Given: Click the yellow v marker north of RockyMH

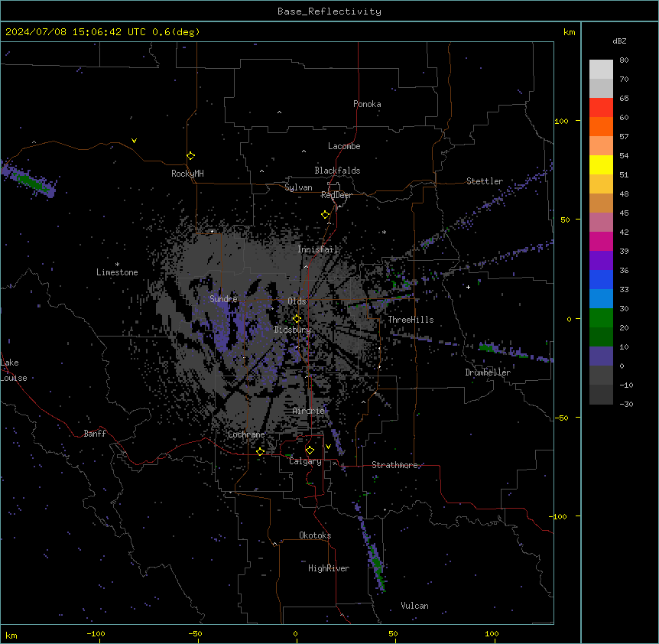Looking at the screenshot, I should coord(134,141).
